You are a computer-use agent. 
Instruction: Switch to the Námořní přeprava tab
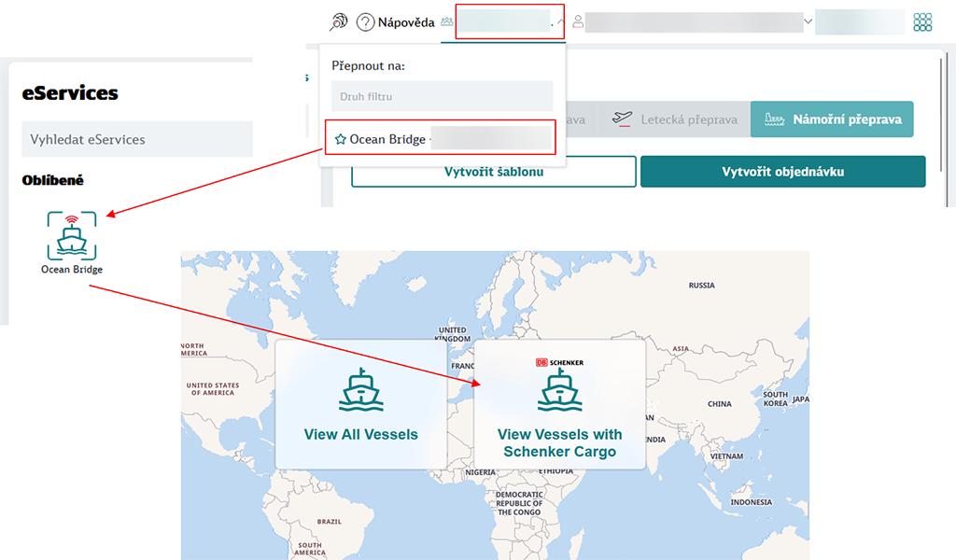coord(832,119)
